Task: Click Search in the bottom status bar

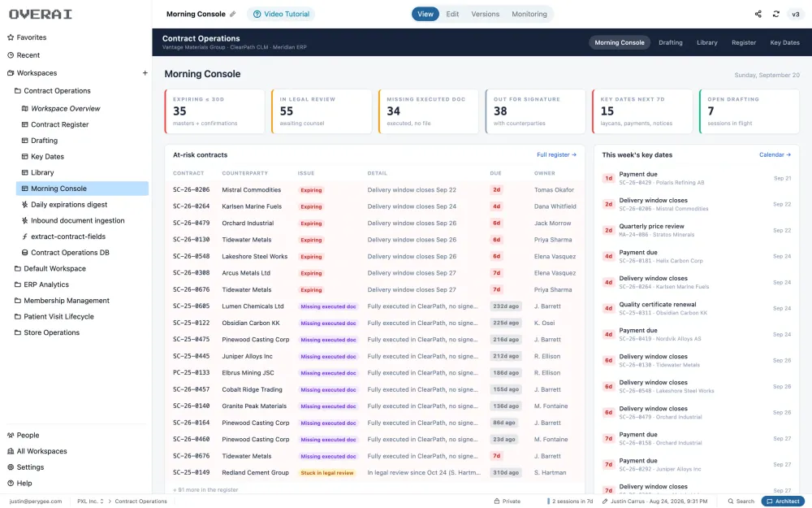Action: point(741,501)
